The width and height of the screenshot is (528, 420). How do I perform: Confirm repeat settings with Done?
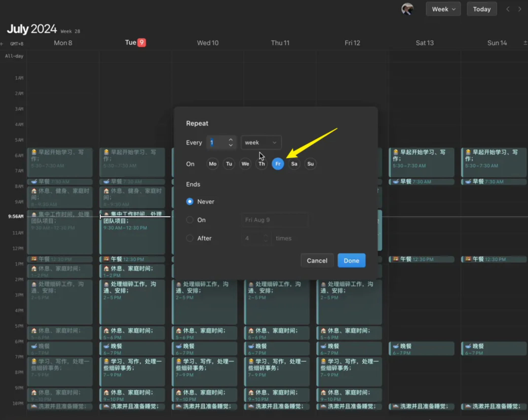pyautogui.click(x=351, y=260)
